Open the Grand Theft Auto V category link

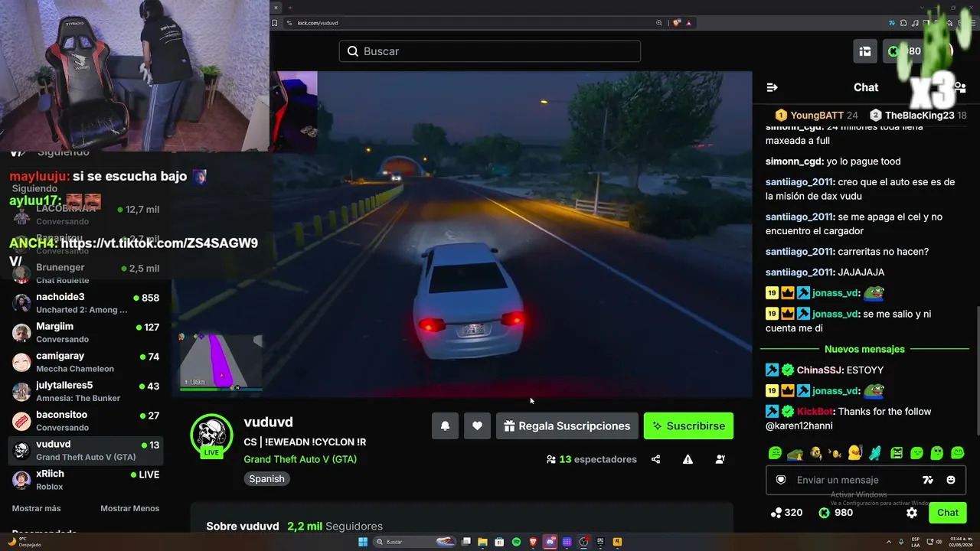[x=300, y=459]
